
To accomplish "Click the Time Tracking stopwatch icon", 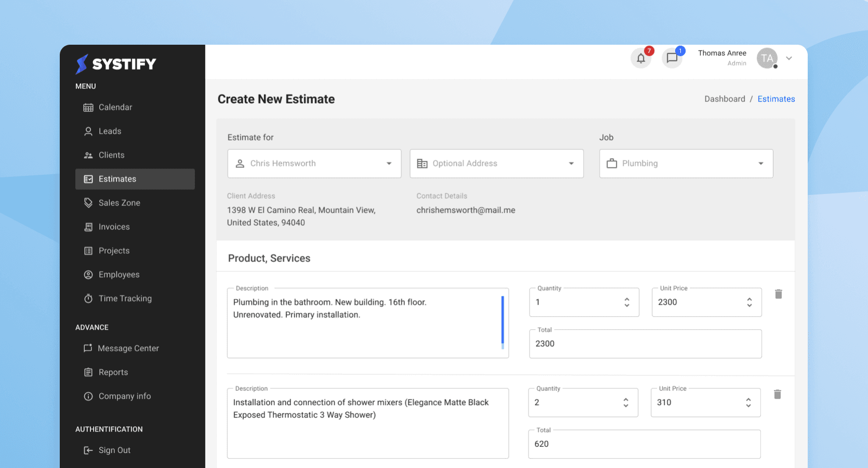I will pos(88,298).
